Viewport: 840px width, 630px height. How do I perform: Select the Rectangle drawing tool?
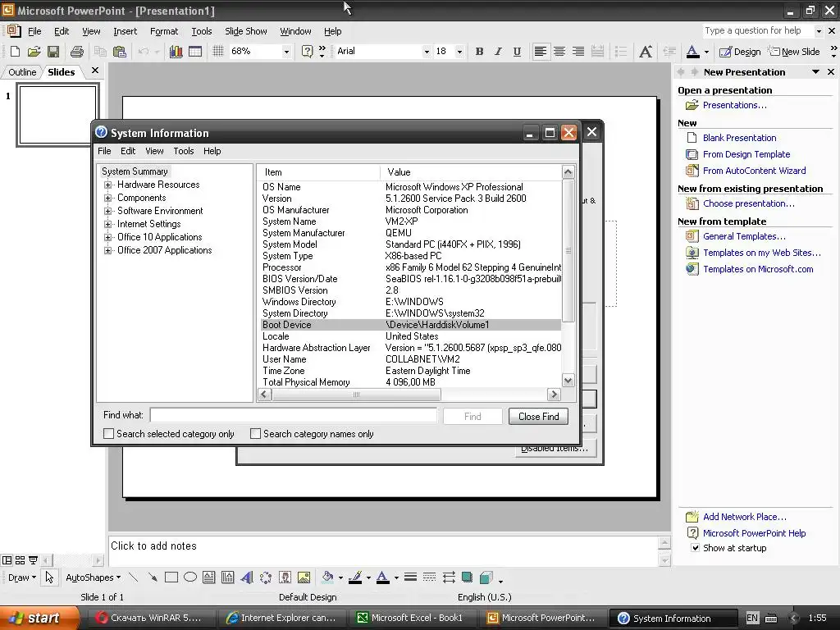(x=171, y=577)
